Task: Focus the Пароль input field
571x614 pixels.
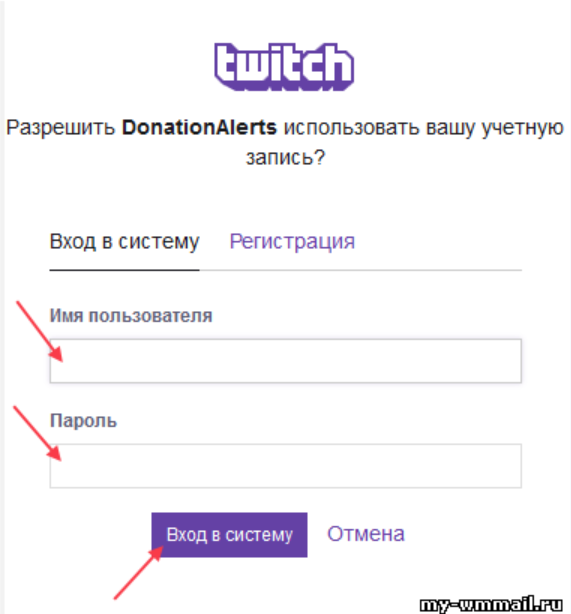Action: [x=286, y=466]
